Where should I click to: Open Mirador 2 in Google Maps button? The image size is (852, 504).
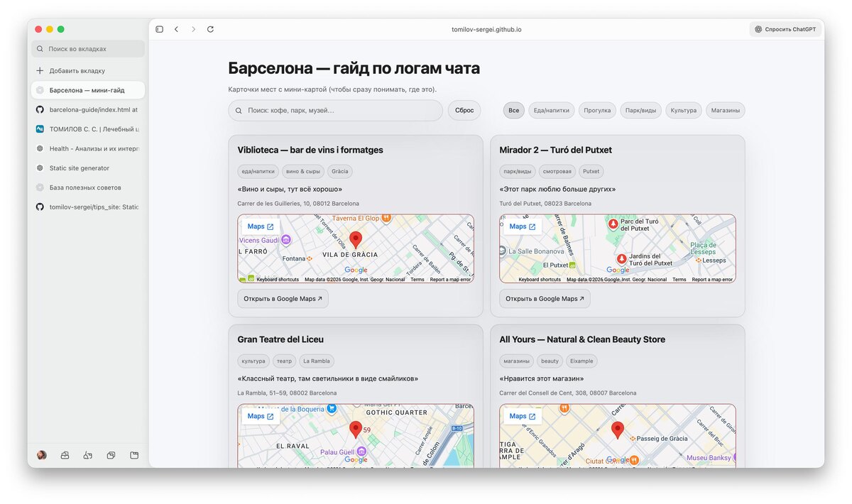tap(545, 299)
